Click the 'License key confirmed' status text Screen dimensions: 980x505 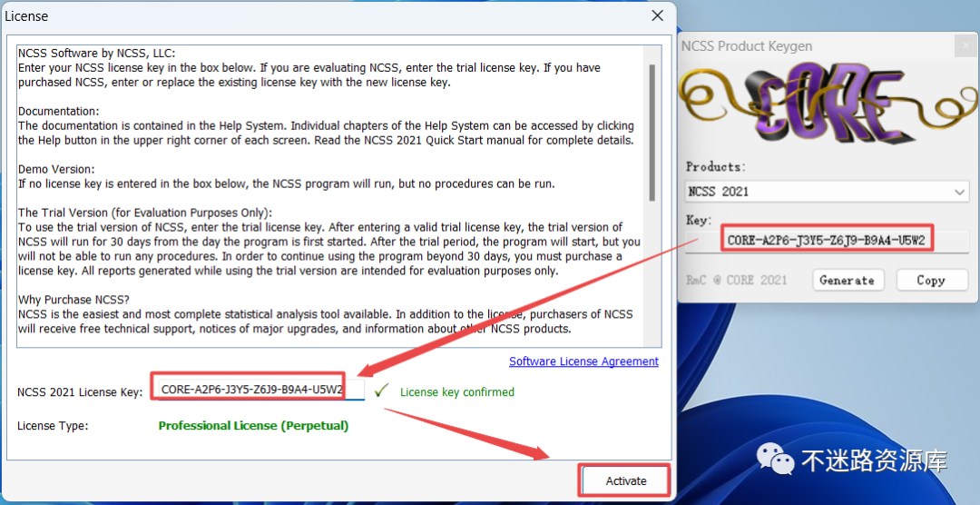(456, 392)
